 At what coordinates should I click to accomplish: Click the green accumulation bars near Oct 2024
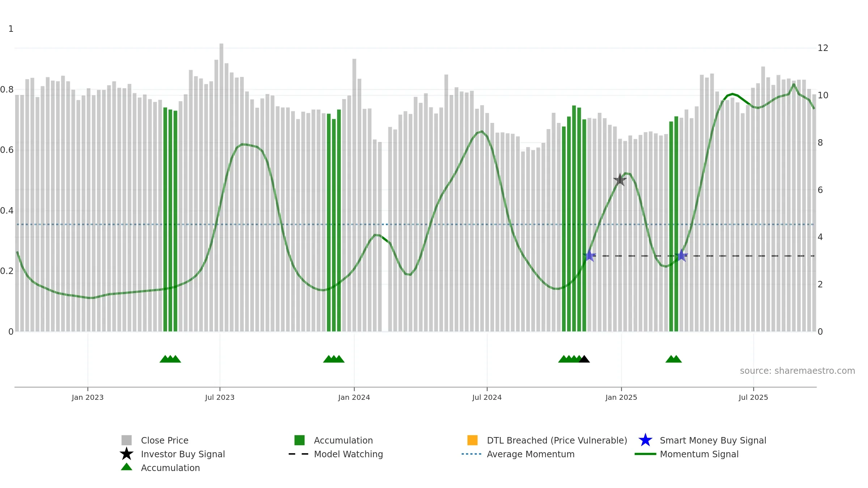coord(574,219)
